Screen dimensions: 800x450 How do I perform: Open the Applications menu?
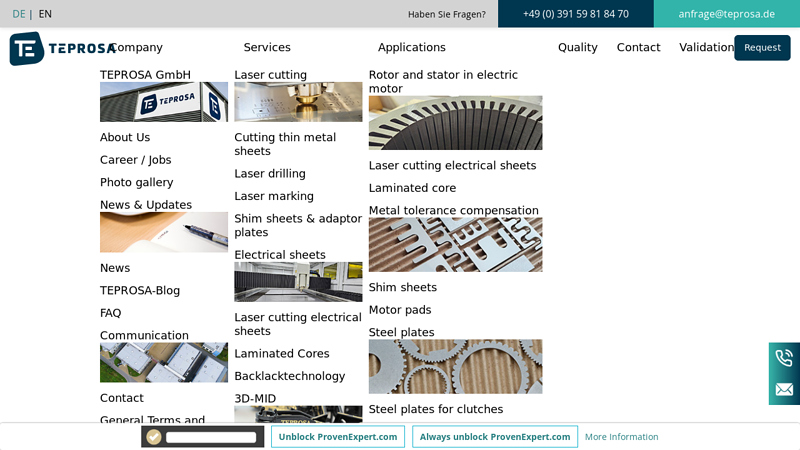click(x=412, y=47)
